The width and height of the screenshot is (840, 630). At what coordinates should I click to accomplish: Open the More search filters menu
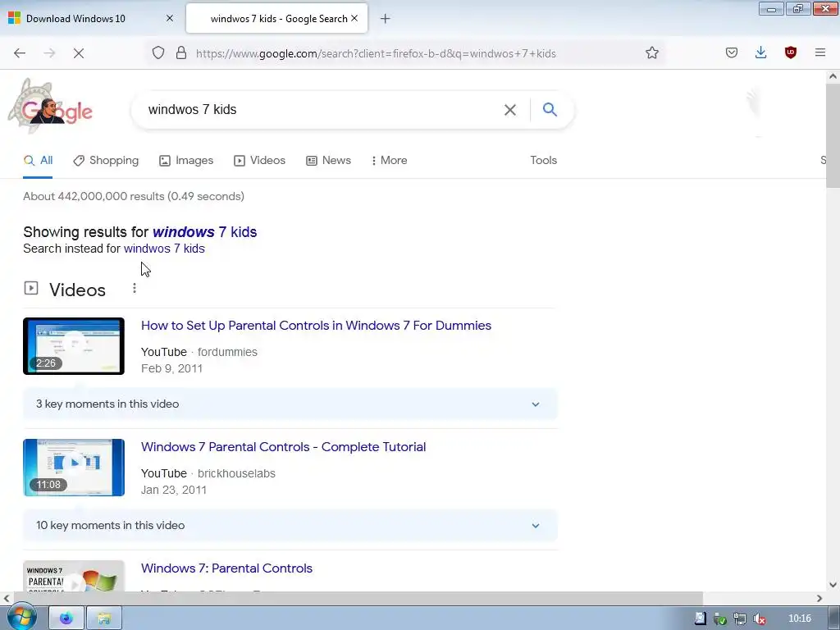[x=390, y=160]
